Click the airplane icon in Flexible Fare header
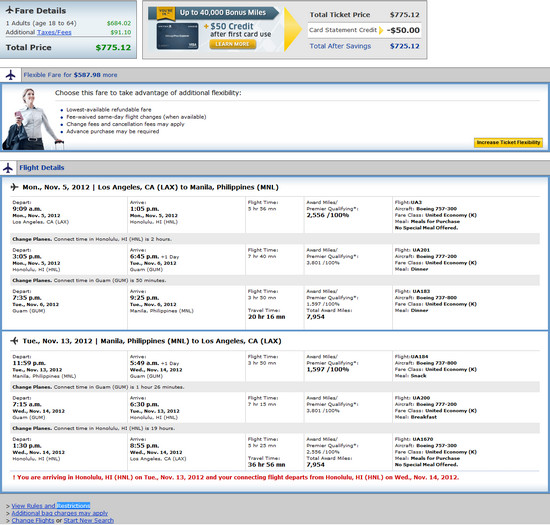Screen dimensions: 550x525 tap(11, 75)
